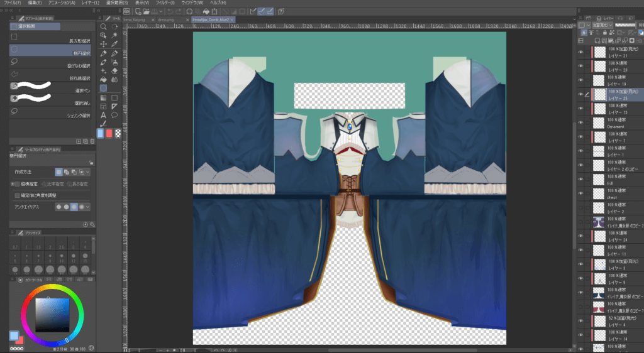This screenshot has height=353, width=644.
Task: Open the フィルター(I) menu
Action: 165,3
